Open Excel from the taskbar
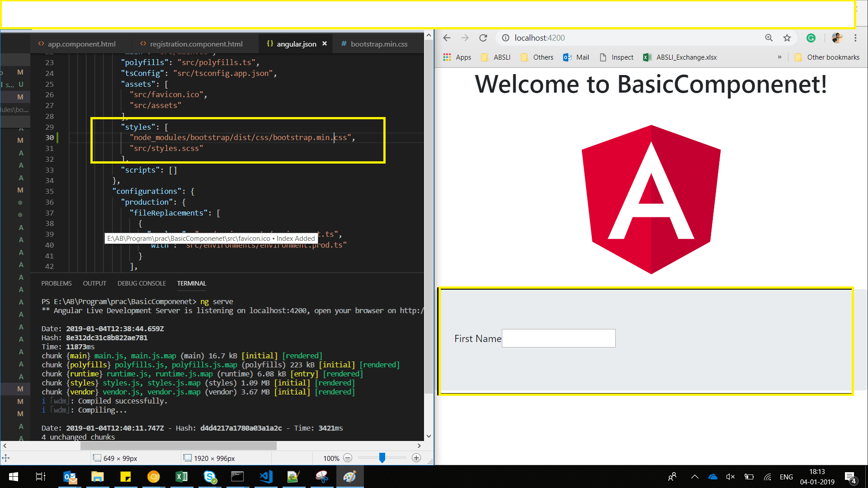This screenshot has width=868, height=488. point(182,477)
